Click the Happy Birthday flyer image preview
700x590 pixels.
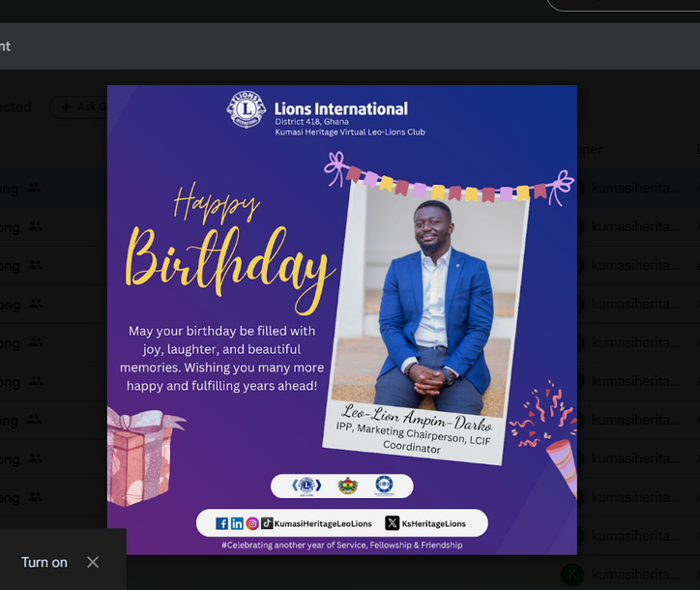[342, 320]
